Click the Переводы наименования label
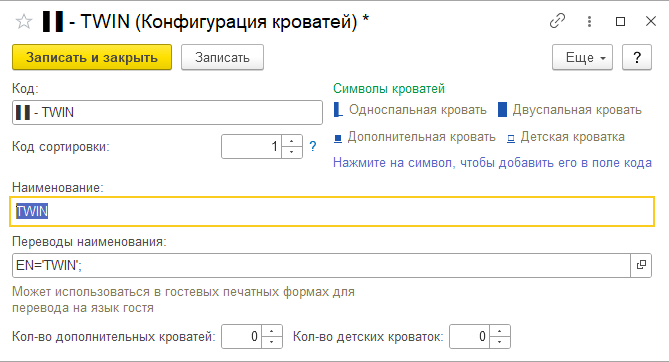This screenshot has height=362, width=669. 89,242
